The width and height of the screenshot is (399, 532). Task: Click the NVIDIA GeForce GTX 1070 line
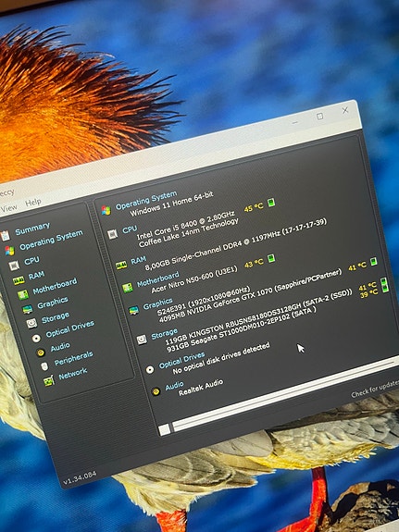click(250, 296)
